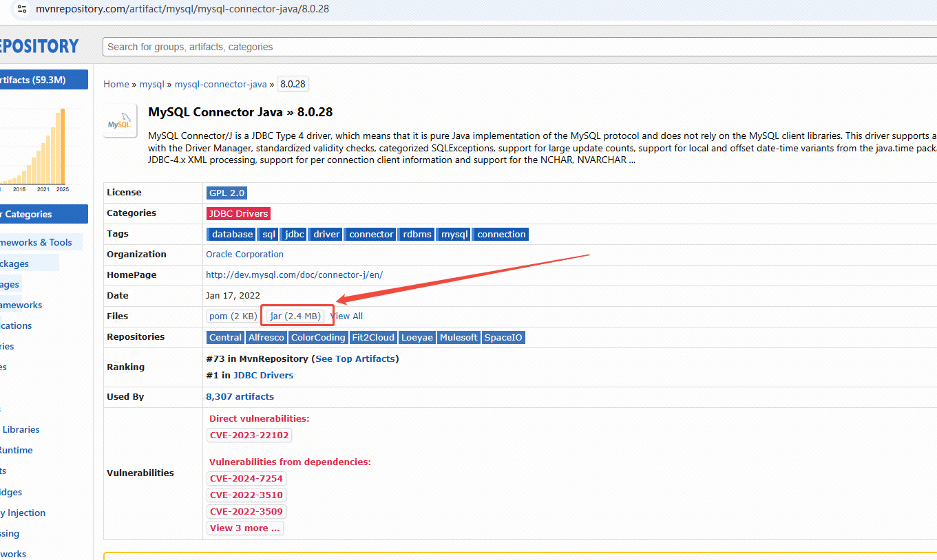Screen dimensions: 937x560
Task: Open the View All files link
Action: (x=347, y=316)
